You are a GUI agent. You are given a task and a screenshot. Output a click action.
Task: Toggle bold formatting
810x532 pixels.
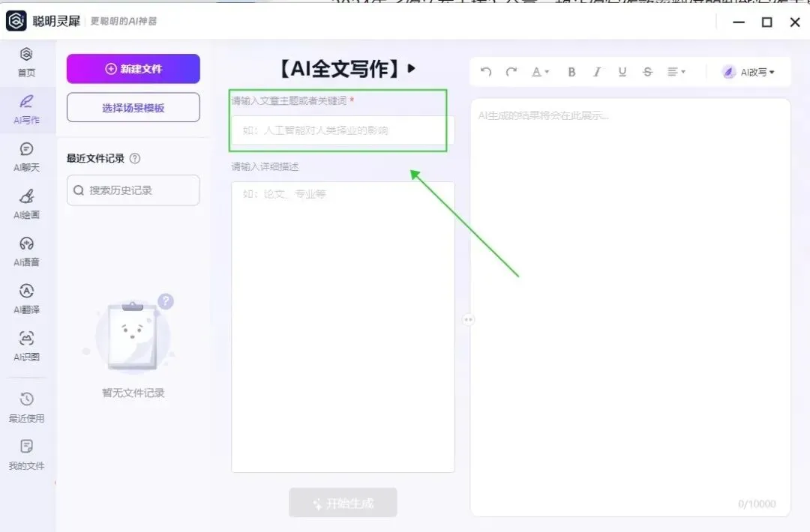pos(571,72)
